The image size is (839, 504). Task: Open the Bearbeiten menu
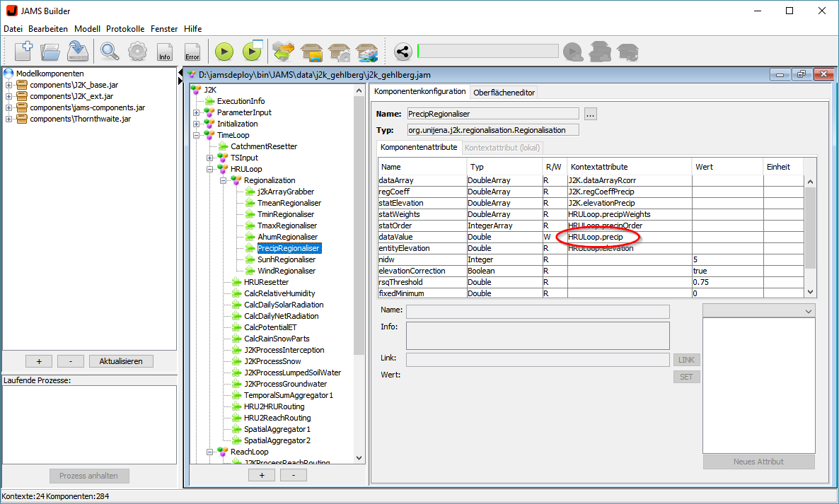point(48,29)
